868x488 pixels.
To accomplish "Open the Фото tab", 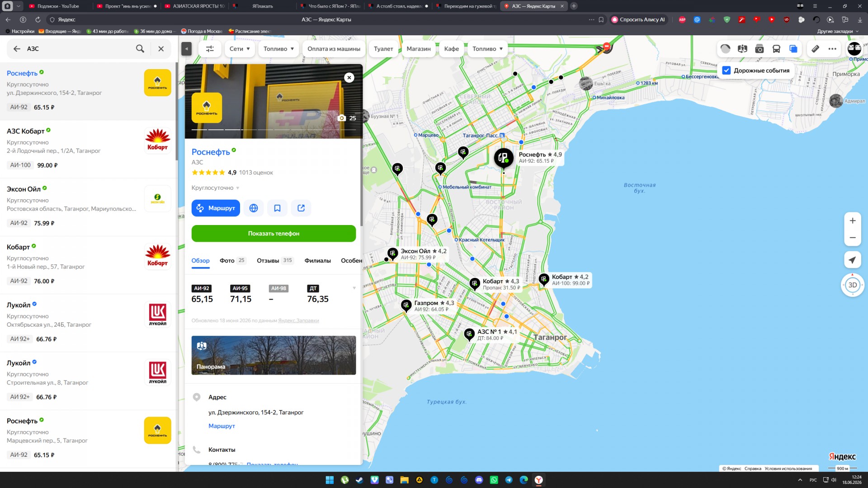I will (x=232, y=261).
